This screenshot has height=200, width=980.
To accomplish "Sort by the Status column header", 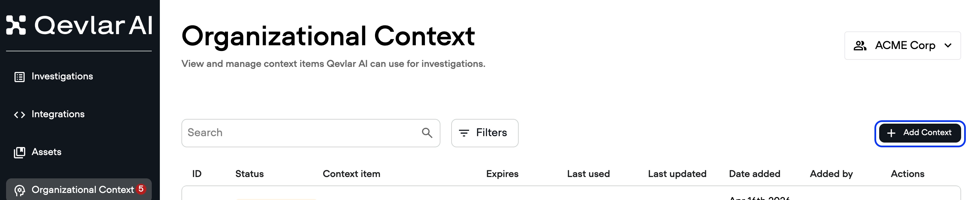I will [x=249, y=174].
